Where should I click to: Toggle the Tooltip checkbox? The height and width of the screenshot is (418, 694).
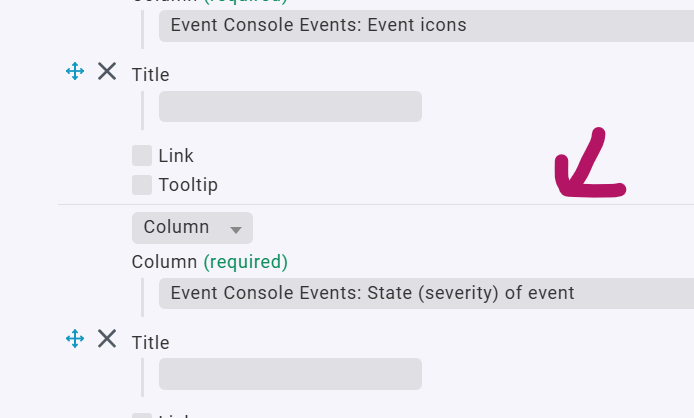[x=142, y=185]
